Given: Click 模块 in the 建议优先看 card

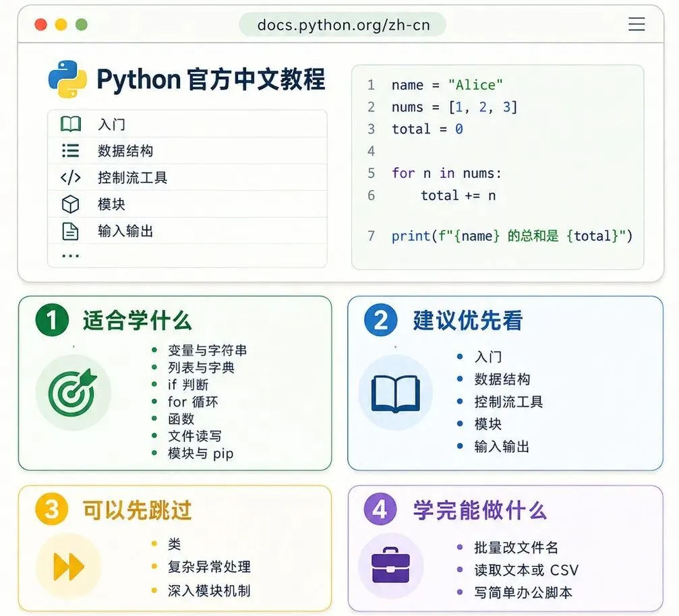Looking at the screenshot, I should tap(488, 424).
